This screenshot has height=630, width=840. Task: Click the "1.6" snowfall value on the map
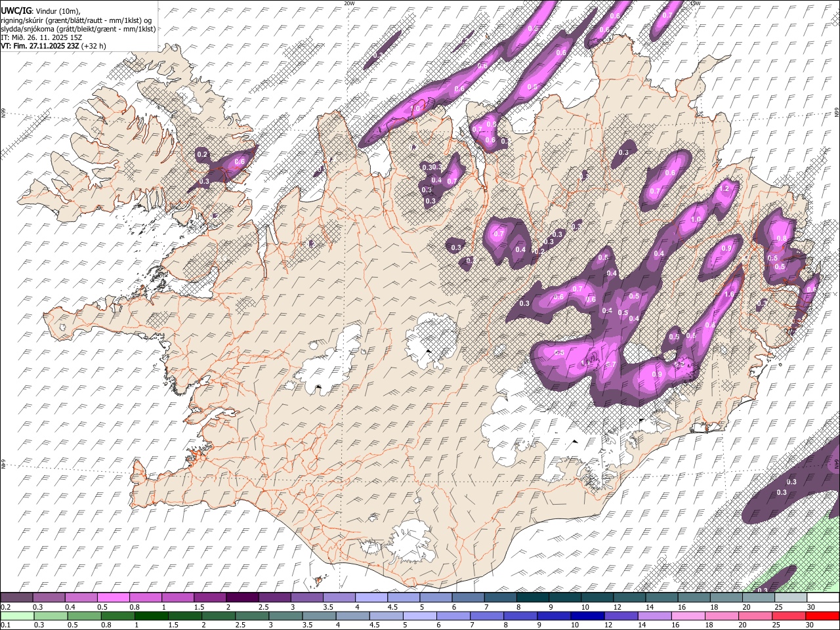tap(729, 295)
